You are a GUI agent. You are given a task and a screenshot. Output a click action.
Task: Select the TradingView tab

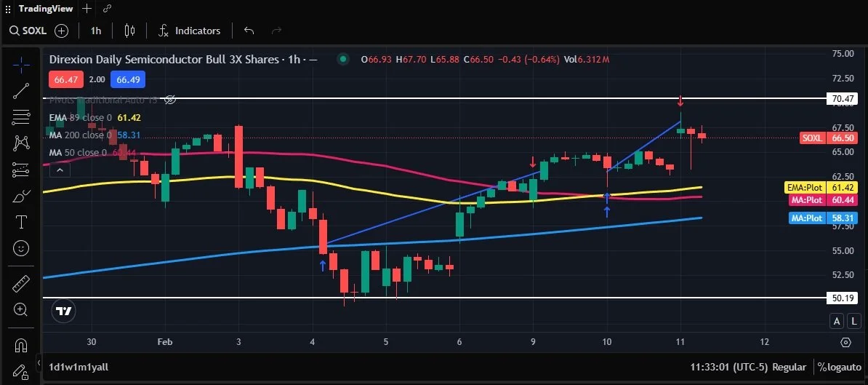coord(46,9)
